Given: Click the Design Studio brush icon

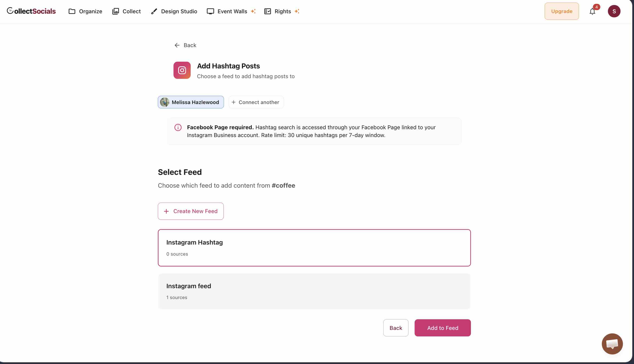Looking at the screenshot, I should (x=154, y=11).
